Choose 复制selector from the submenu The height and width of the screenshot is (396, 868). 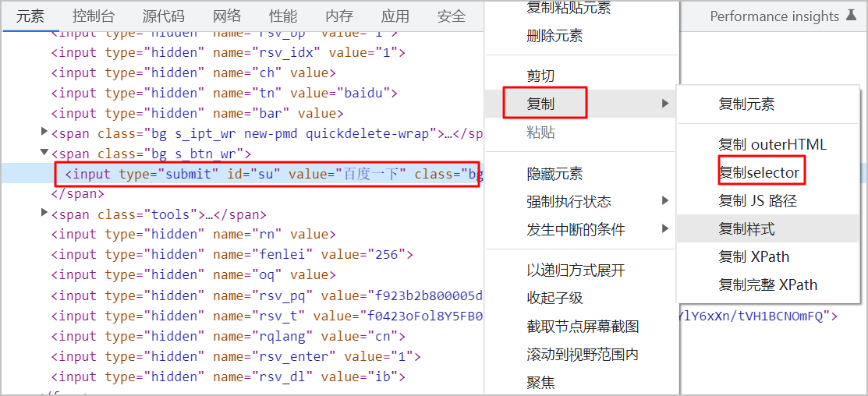coord(760,172)
